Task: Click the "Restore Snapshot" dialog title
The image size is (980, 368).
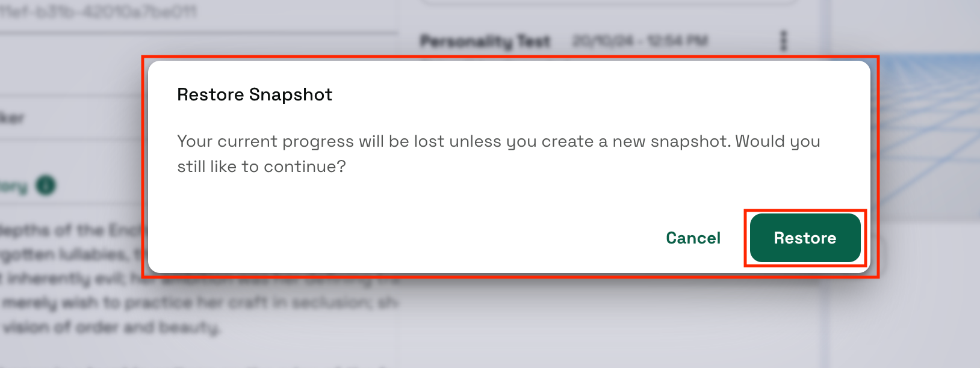Action: [254, 95]
